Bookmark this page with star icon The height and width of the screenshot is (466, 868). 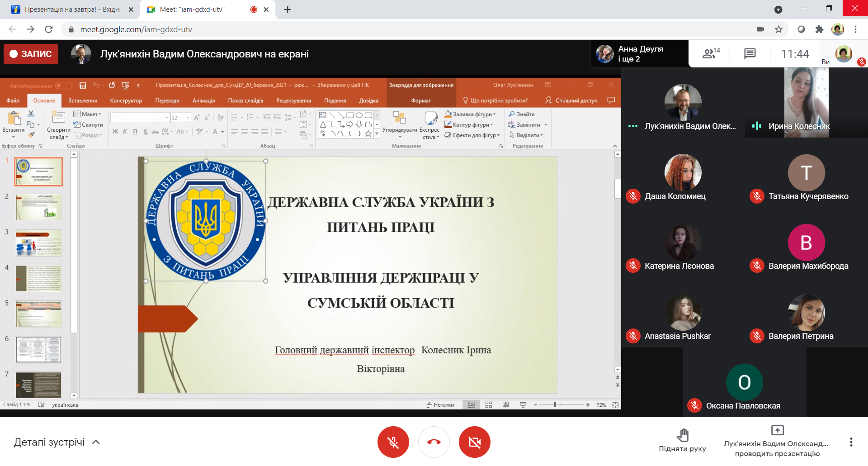coord(778,29)
